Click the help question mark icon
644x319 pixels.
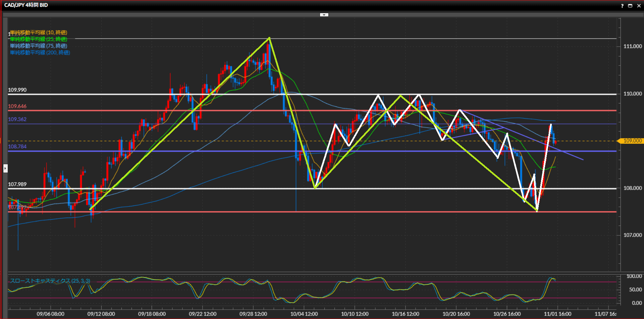(622, 6)
